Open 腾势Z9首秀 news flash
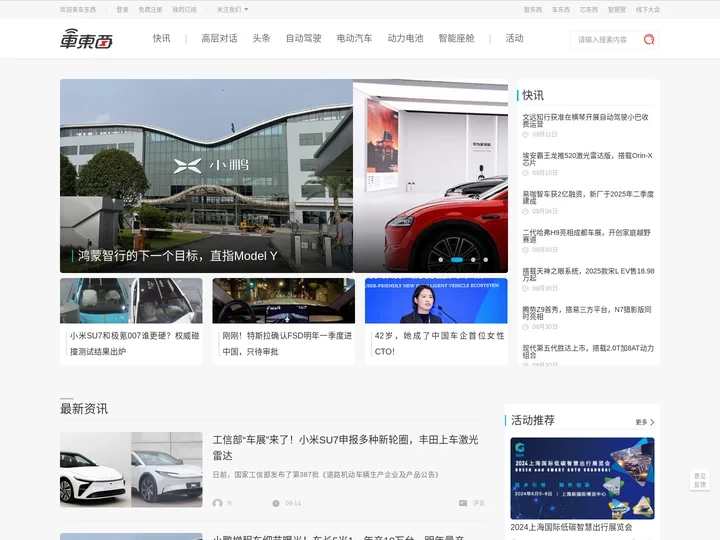 [x=587, y=313]
